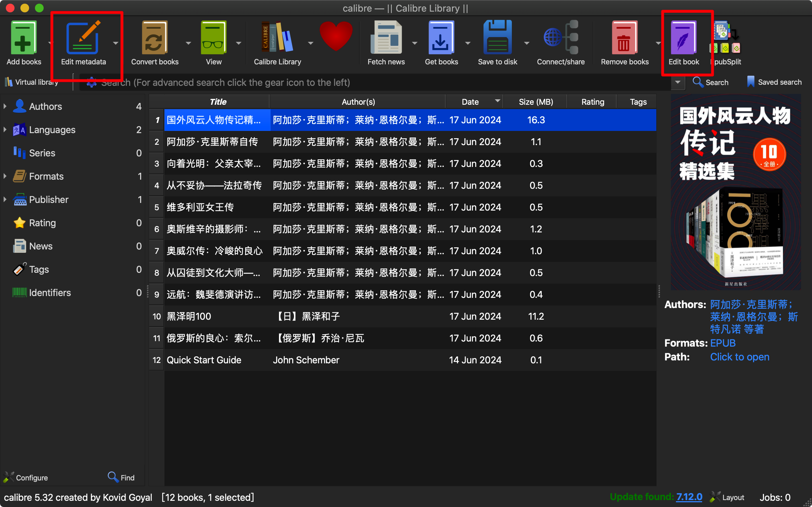This screenshot has height=507, width=812.
Task: Click the Get books icon
Action: coord(441,38)
